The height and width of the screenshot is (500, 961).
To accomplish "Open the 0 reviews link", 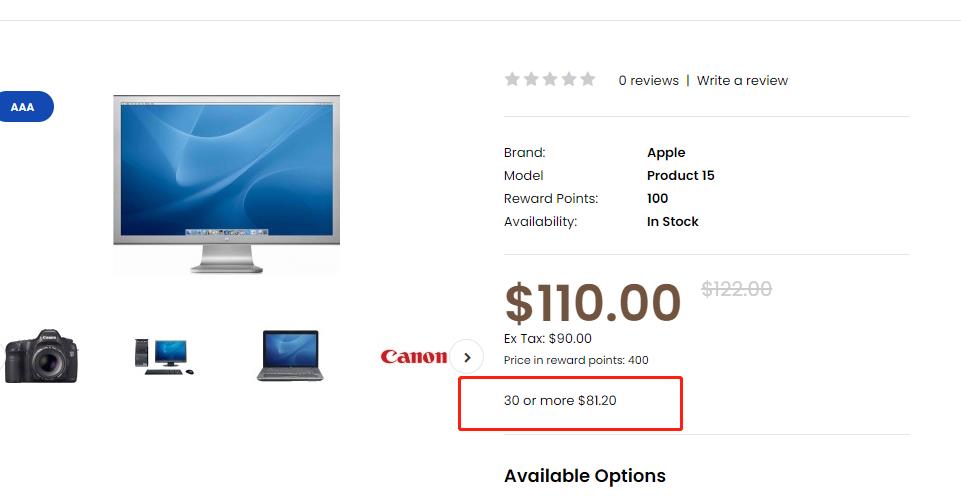I will click(x=648, y=80).
